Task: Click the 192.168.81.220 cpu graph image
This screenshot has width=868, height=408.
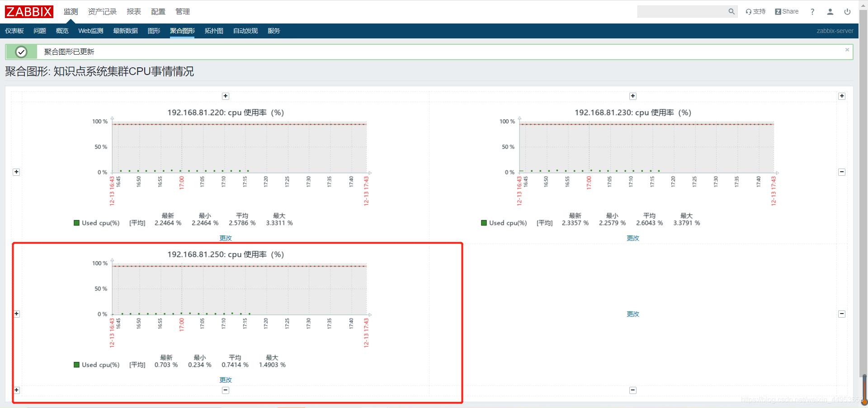Action: pyautogui.click(x=226, y=167)
